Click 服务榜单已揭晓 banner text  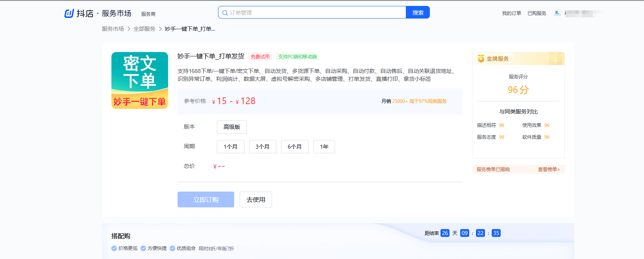pos(493,169)
